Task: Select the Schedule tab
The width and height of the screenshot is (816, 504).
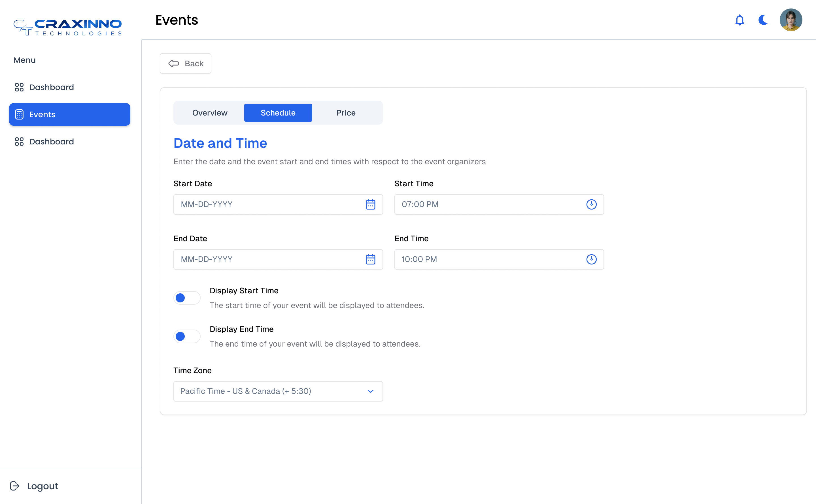Action: [278, 113]
